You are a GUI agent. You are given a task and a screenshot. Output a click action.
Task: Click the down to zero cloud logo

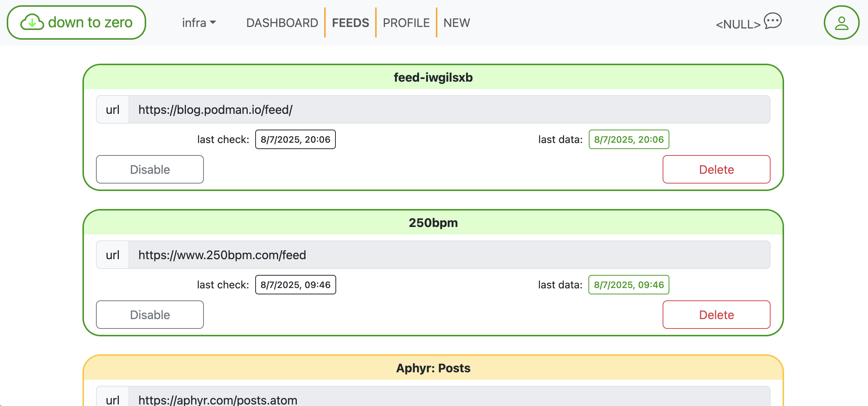click(x=76, y=22)
